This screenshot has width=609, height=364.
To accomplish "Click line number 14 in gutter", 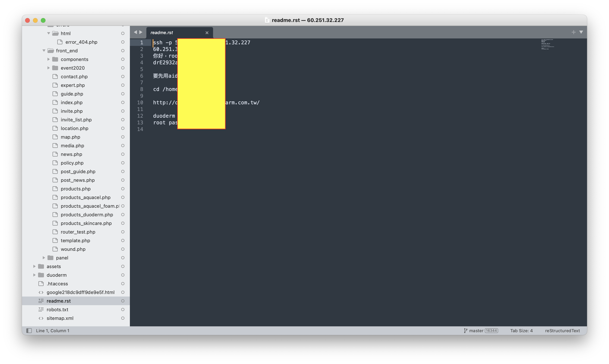I will pyautogui.click(x=140, y=129).
